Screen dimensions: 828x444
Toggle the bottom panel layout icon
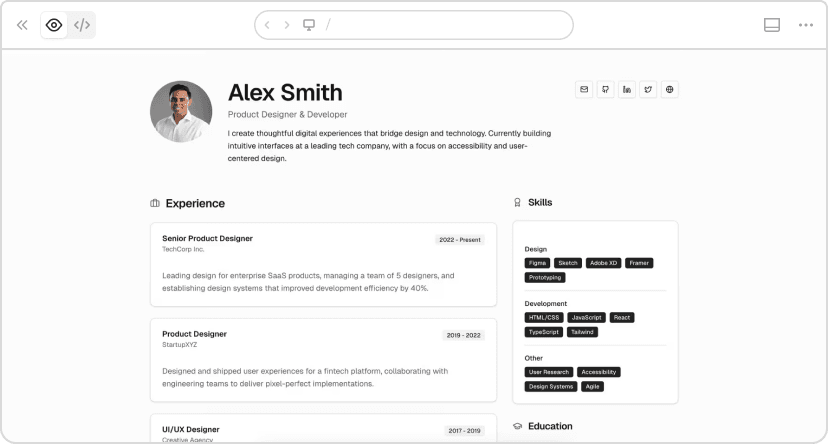(772, 25)
